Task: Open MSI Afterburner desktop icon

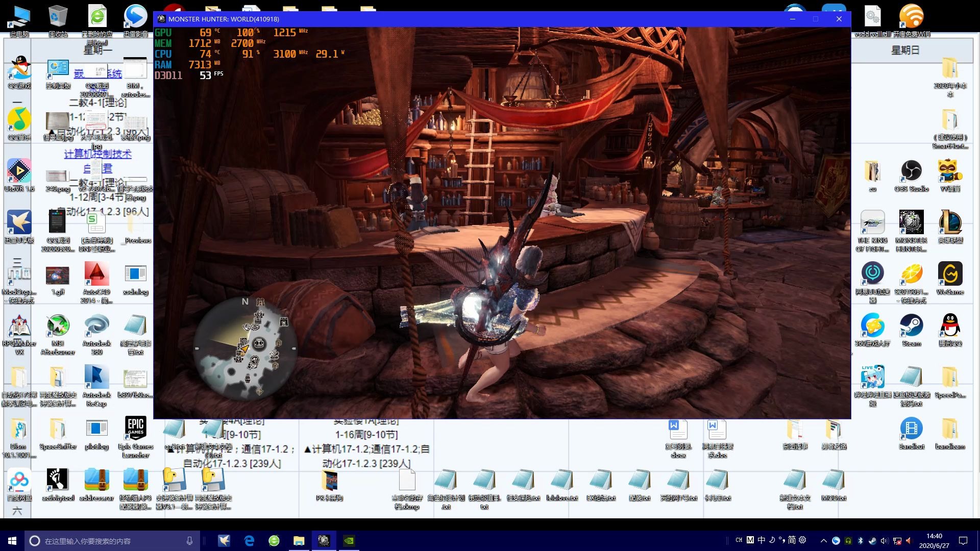Action: pos(58,327)
